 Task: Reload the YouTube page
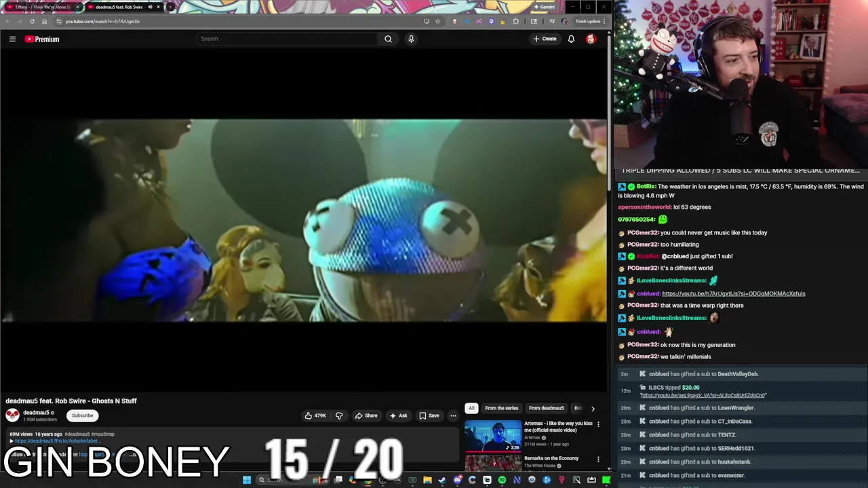click(32, 21)
